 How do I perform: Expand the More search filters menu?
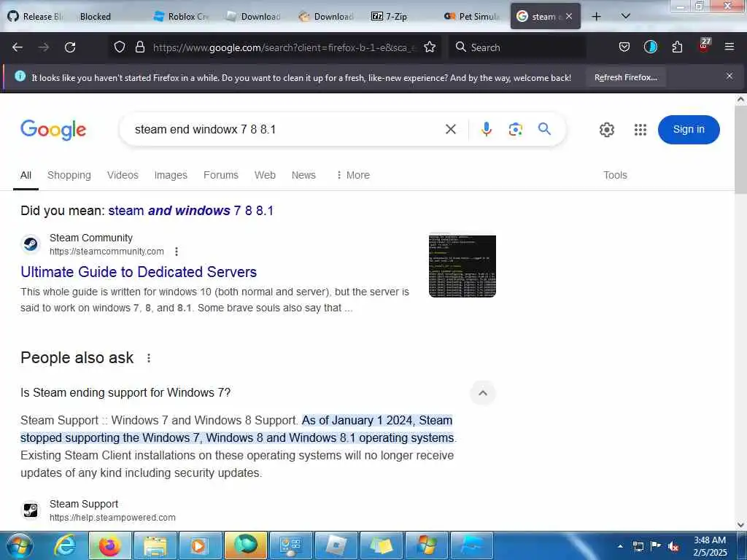click(x=353, y=175)
